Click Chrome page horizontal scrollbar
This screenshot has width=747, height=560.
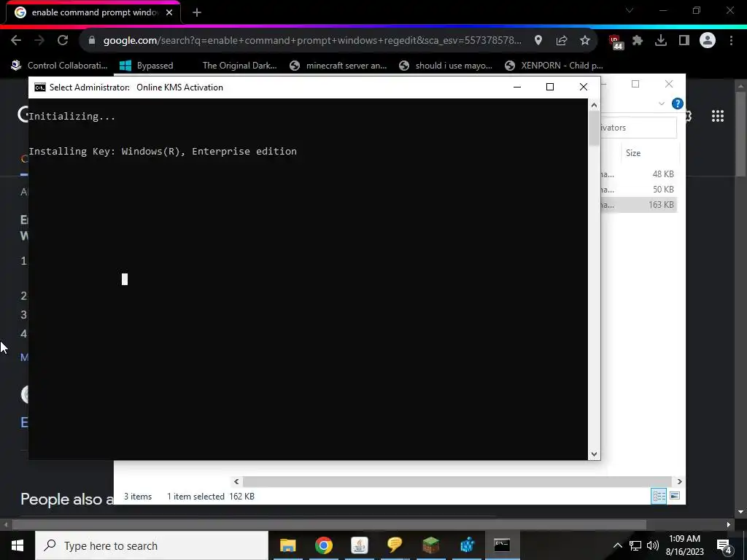(329, 525)
